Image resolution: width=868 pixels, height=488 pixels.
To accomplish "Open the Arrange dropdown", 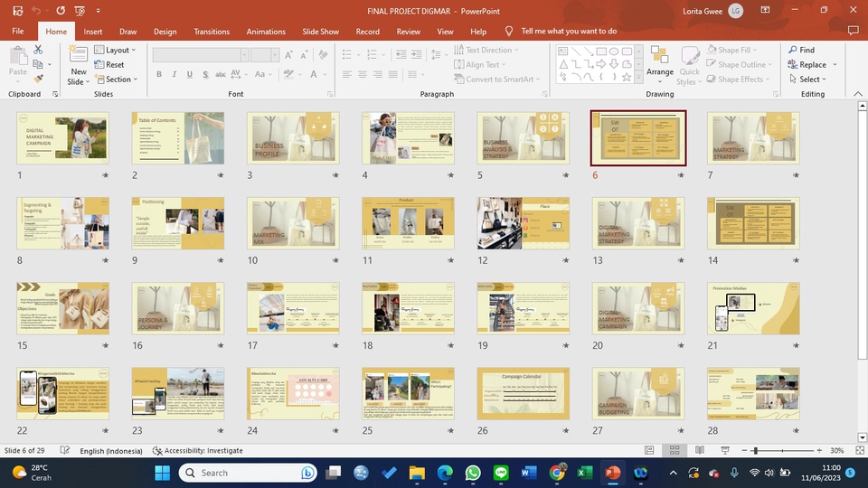I will click(659, 65).
